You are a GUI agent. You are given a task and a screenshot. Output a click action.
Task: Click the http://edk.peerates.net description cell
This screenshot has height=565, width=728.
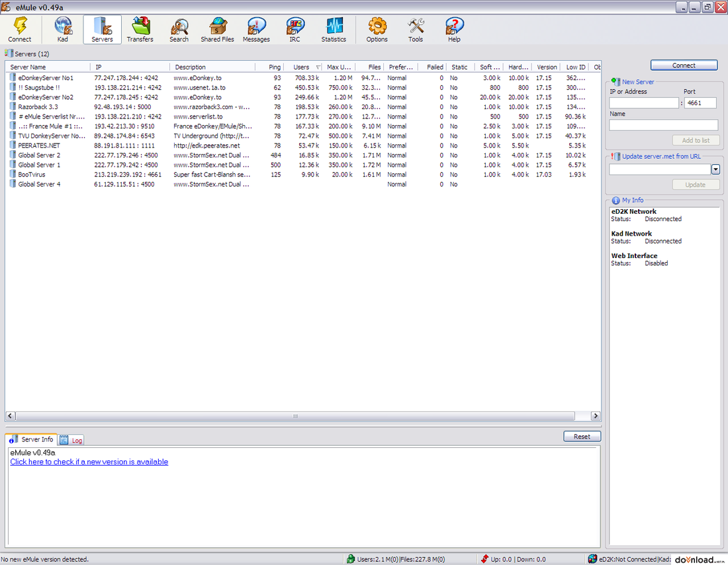point(206,146)
